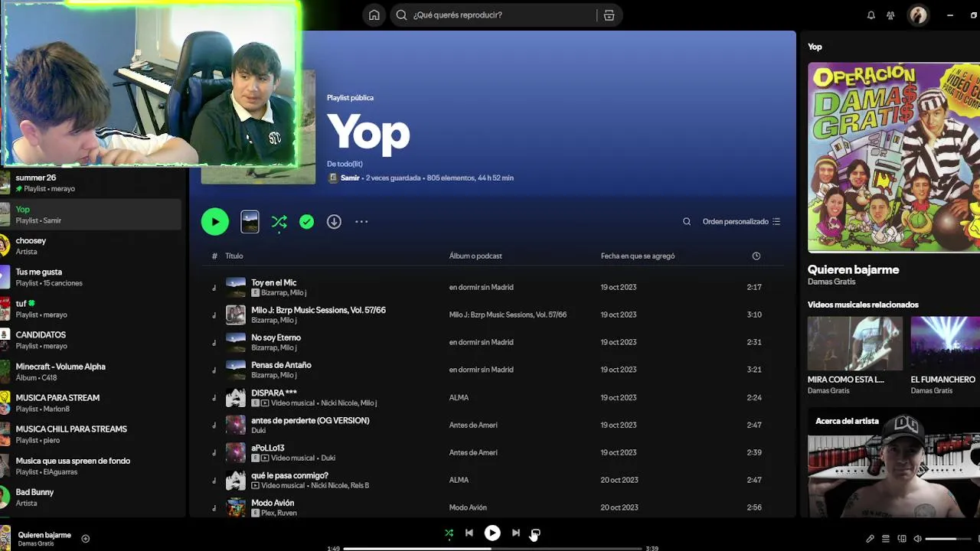Viewport: 980px width, 551px height.
Task: Open 'MUSICA PARA STREAM' playlist
Action: (x=92, y=403)
